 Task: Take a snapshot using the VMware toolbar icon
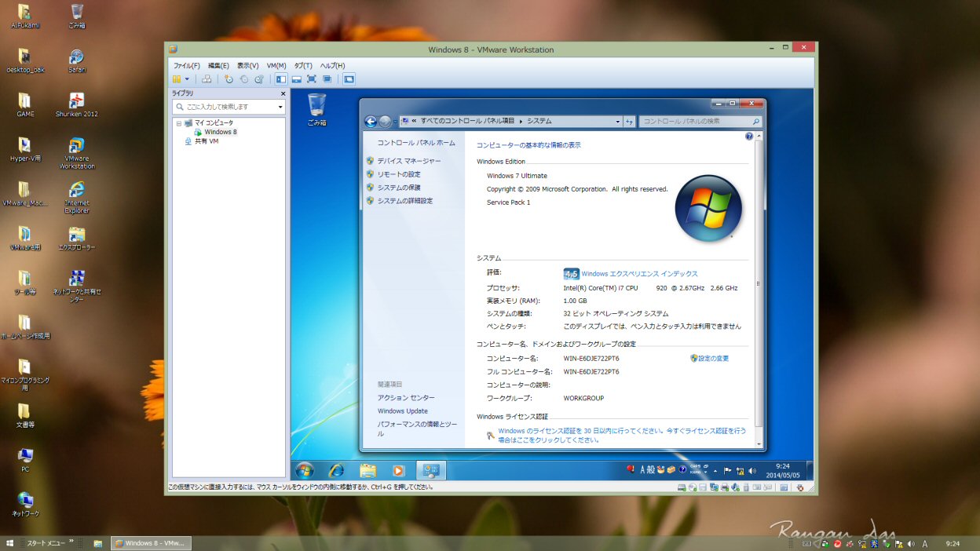coord(229,79)
